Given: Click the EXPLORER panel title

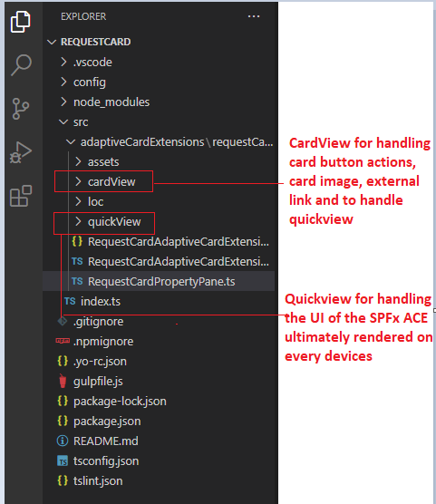Looking at the screenshot, I should pyautogui.click(x=83, y=16).
